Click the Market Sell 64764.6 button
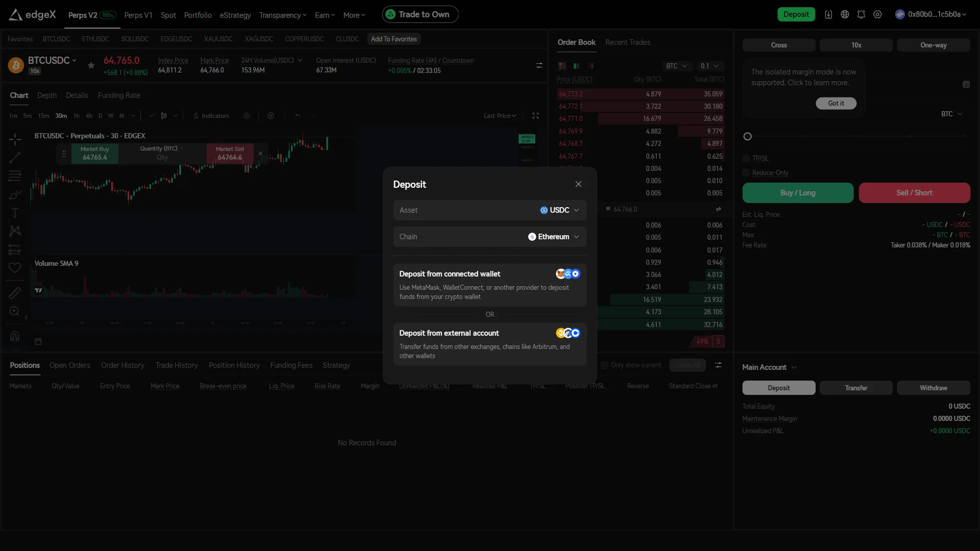 point(230,154)
